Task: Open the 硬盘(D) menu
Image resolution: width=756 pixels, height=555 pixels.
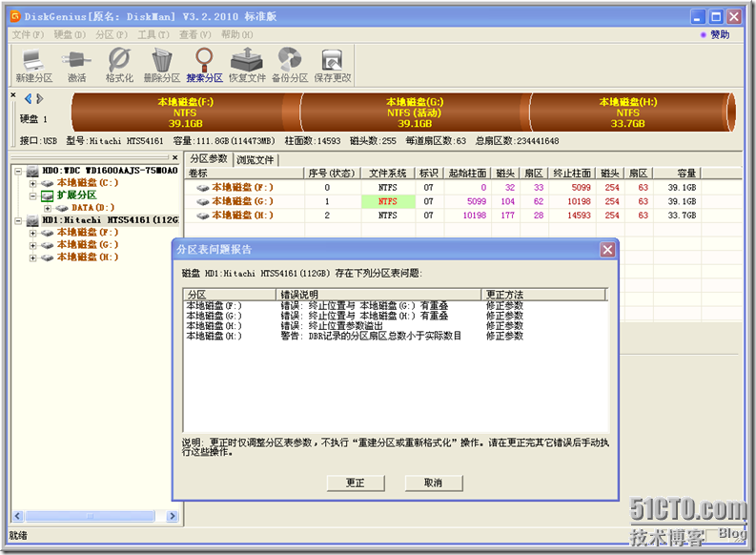Action: tap(70, 34)
